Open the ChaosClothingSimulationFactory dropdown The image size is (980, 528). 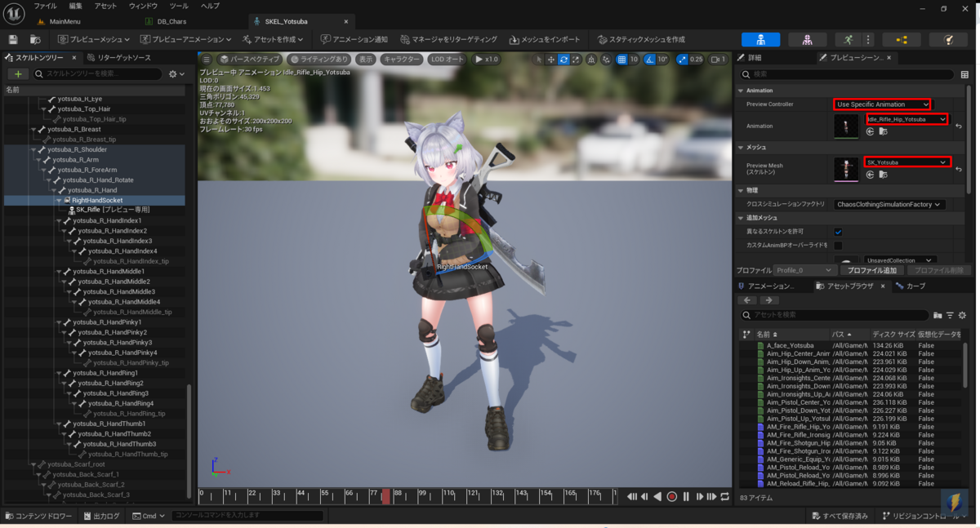889,205
